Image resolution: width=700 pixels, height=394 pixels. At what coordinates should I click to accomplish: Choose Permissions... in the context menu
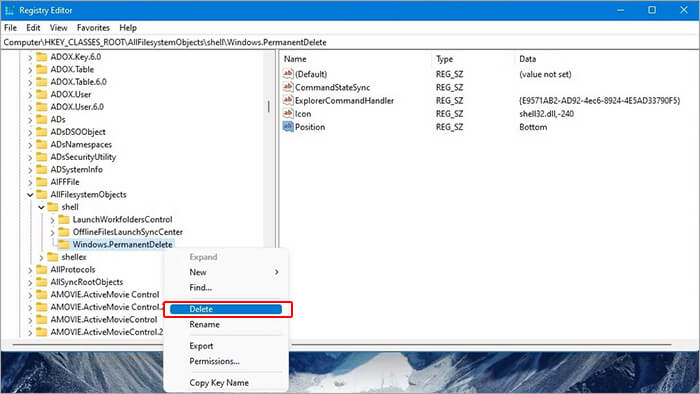click(226, 361)
